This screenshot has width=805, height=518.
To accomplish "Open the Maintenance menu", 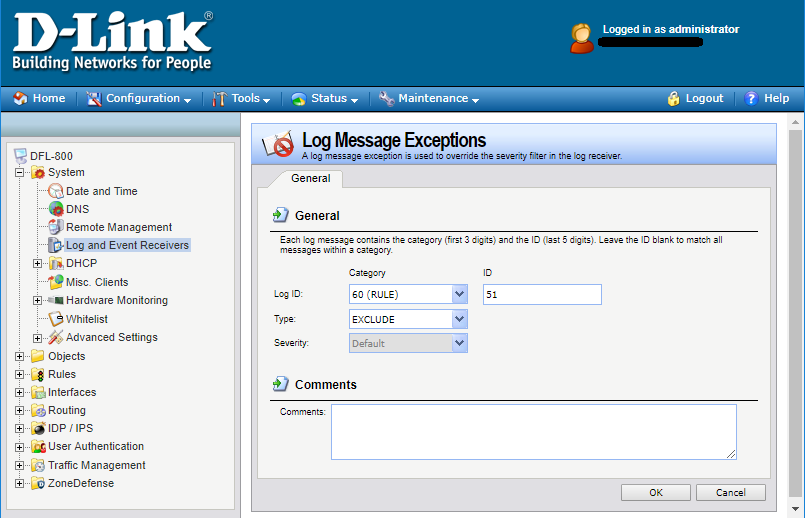I will click(x=429, y=98).
